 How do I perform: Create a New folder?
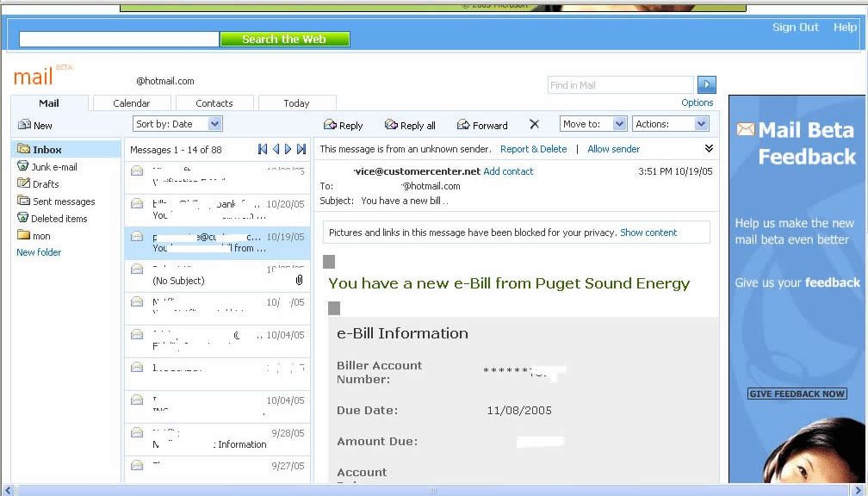coord(39,252)
